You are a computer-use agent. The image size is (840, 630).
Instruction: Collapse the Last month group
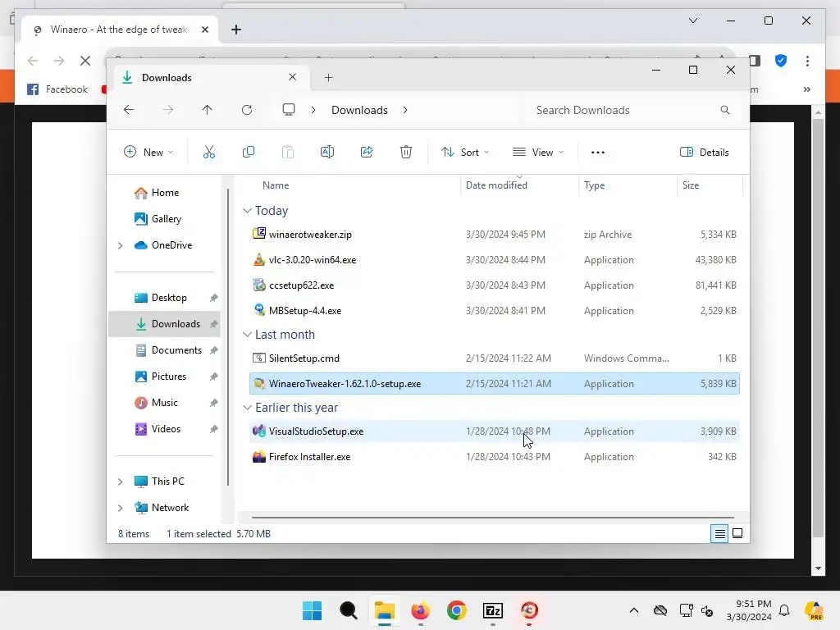[247, 335]
